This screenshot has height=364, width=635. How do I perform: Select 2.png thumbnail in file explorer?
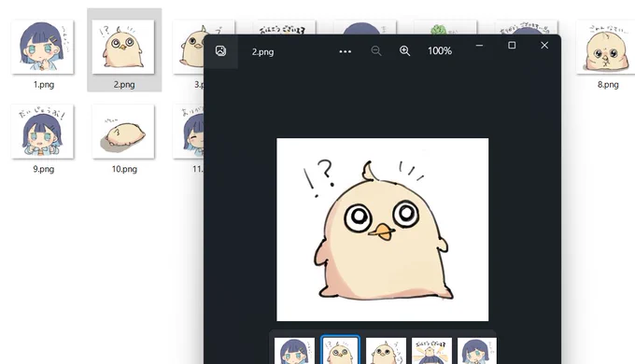coord(123,47)
